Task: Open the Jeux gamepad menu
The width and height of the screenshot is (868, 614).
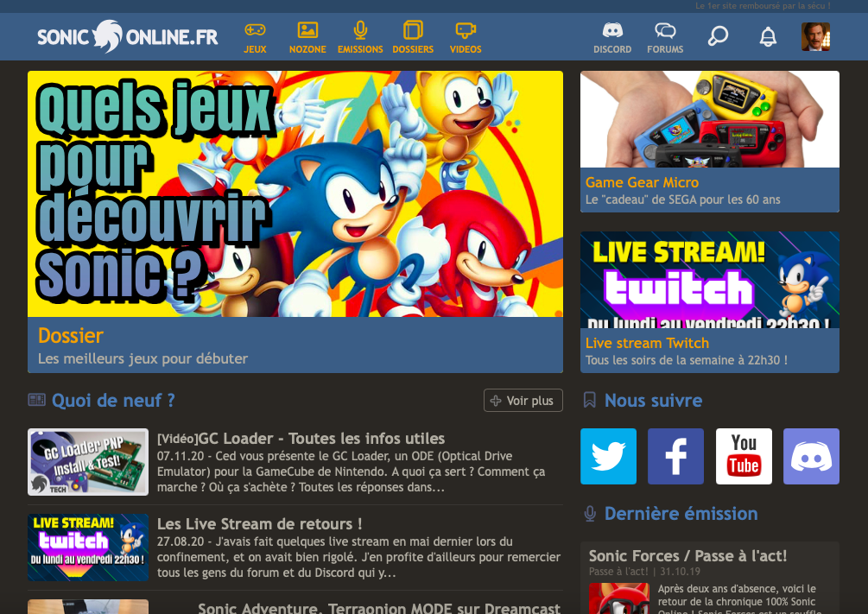Action: 255,37
